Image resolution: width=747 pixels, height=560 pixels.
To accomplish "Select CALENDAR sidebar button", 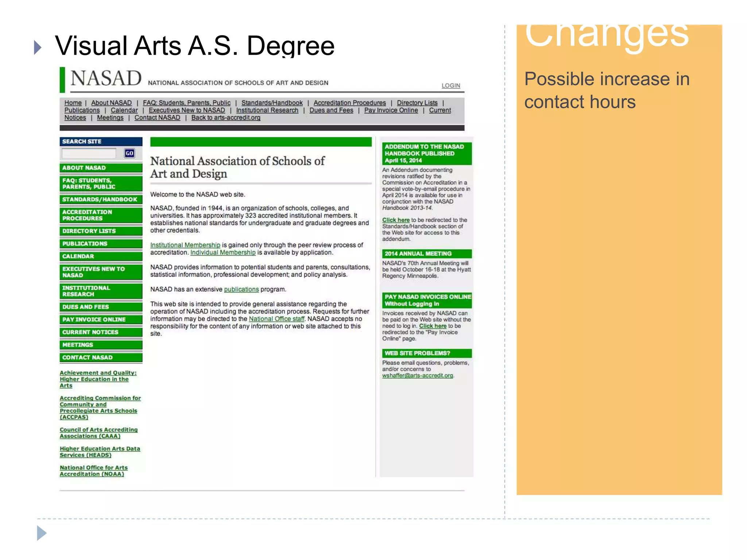I will click(x=101, y=256).
